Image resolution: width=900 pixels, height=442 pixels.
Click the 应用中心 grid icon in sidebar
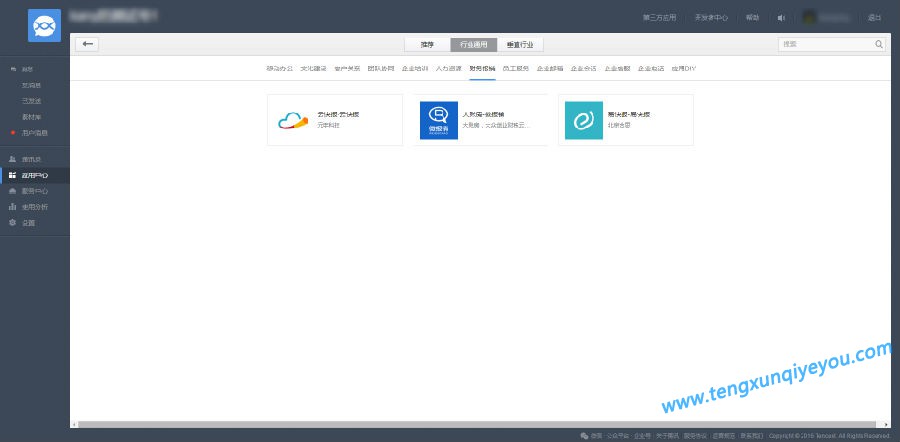pos(13,175)
